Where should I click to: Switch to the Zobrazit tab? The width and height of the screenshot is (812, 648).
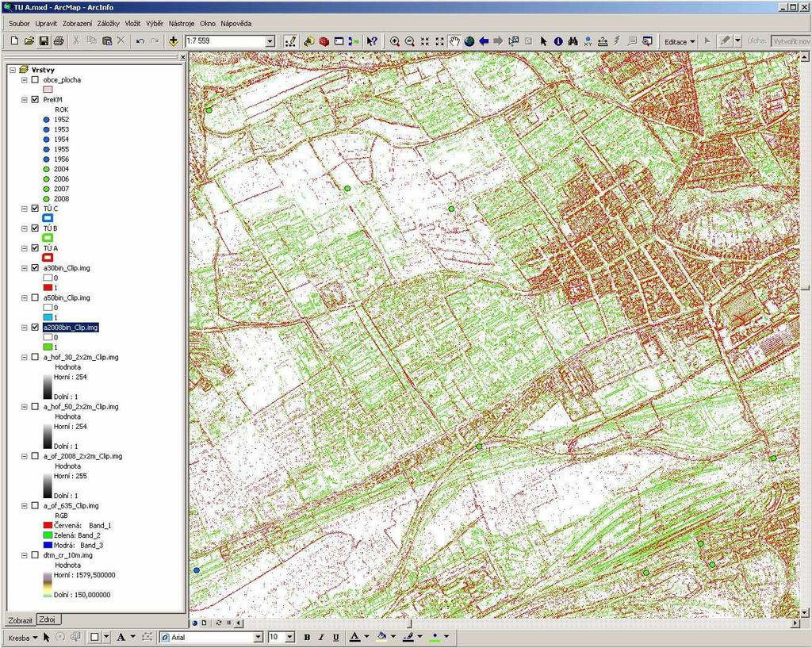[x=21, y=620]
